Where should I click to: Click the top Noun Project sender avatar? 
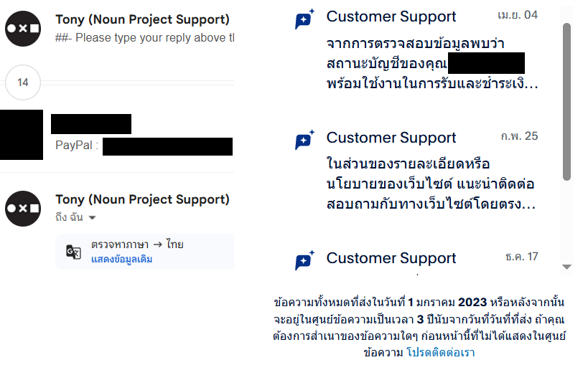[x=23, y=29]
